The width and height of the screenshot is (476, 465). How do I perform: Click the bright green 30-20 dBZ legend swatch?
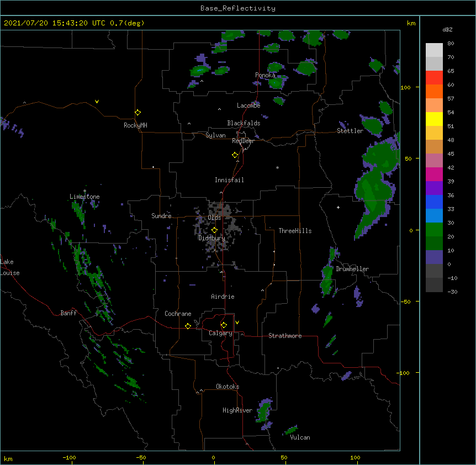click(434, 230)
